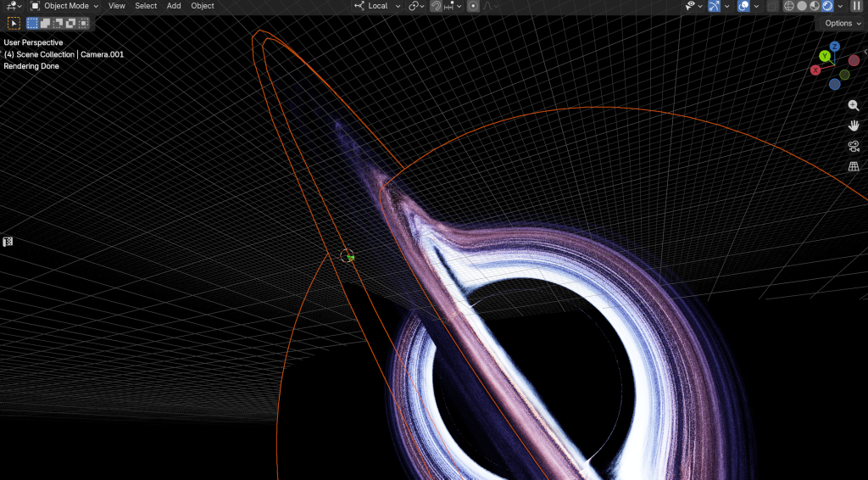Open the View menu

[116, 6]
